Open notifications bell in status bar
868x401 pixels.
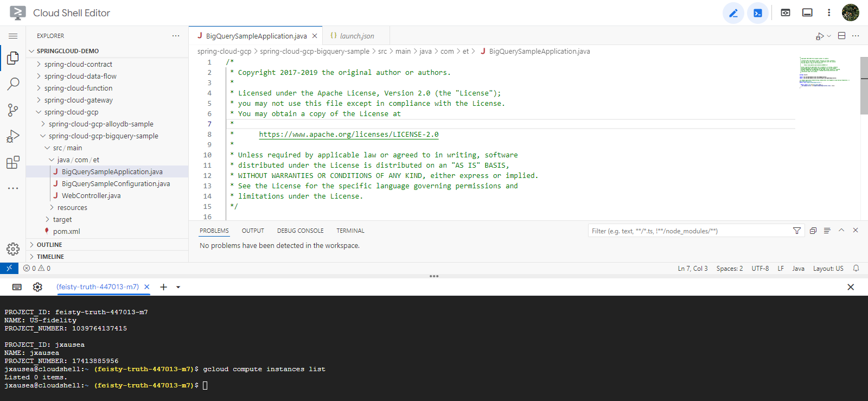coord(856,268)
